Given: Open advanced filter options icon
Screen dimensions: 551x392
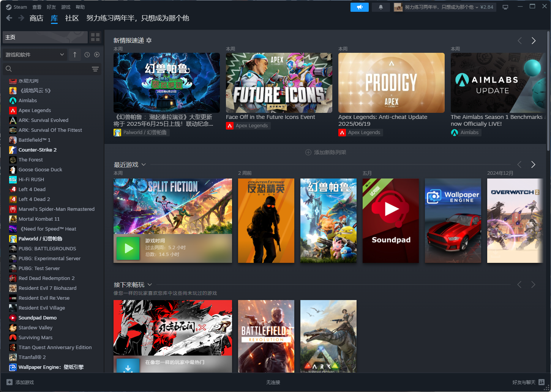Looking at the screenshot, I should point(95,69).
